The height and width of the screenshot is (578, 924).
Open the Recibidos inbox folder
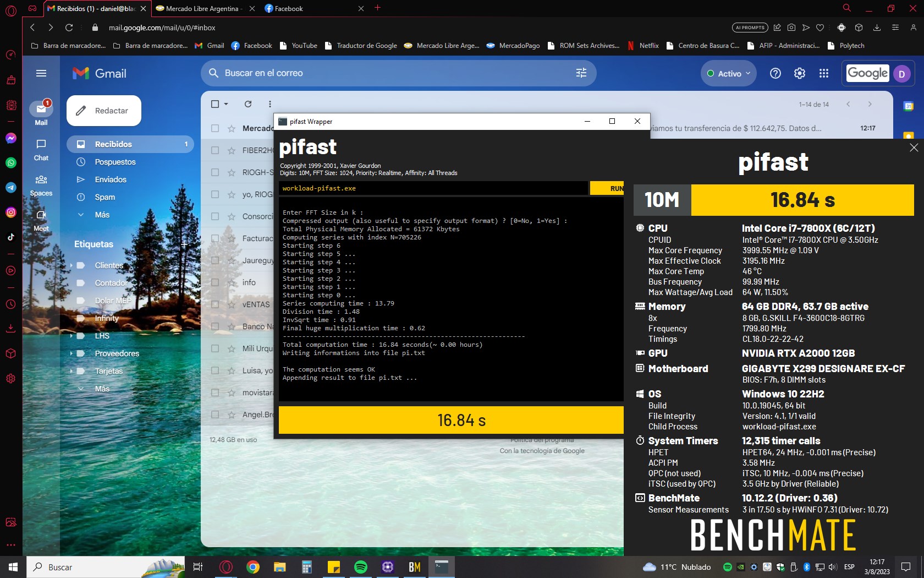click(130, 144)
